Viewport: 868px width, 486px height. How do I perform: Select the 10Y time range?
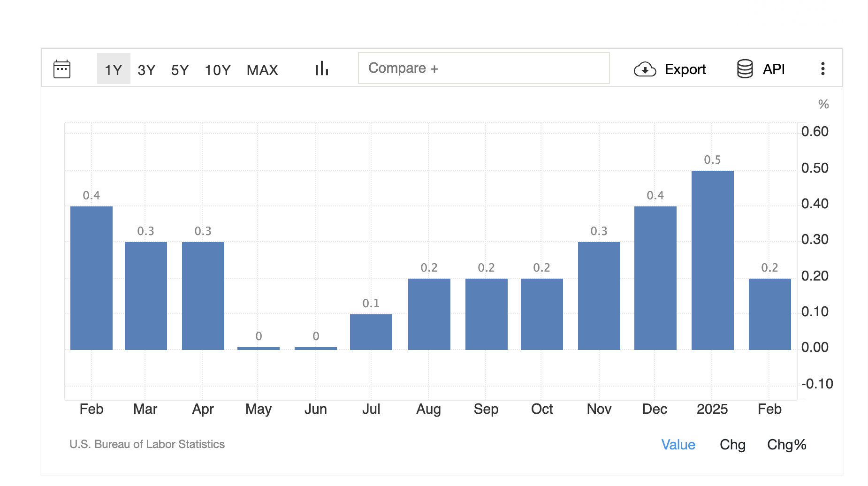click(x=218, y=70)
